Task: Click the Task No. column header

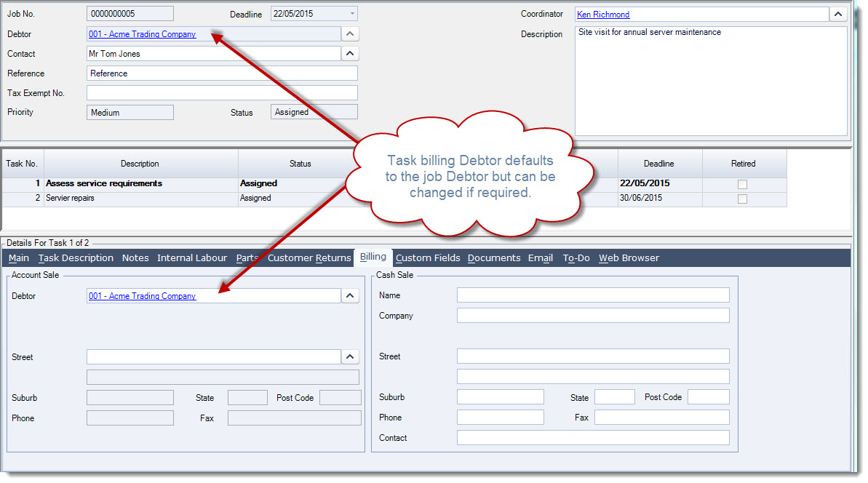Action: 22,164
